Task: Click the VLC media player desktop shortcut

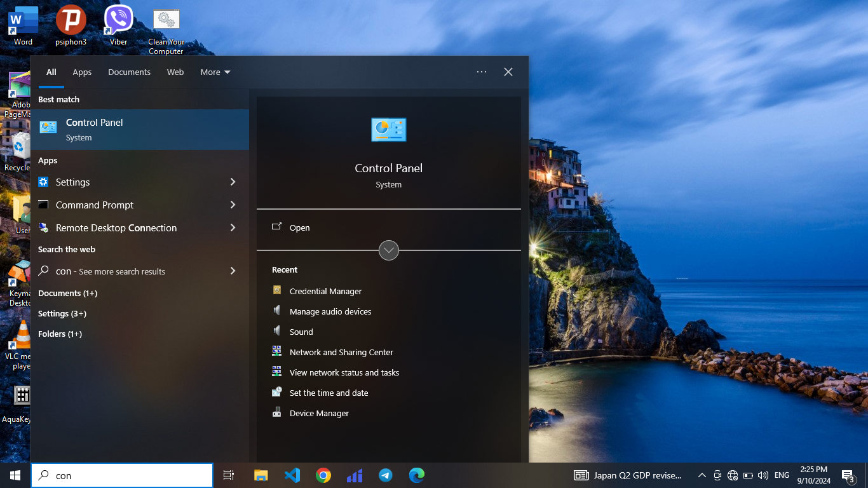Action: pyautogui.click(x=19, y=345)
